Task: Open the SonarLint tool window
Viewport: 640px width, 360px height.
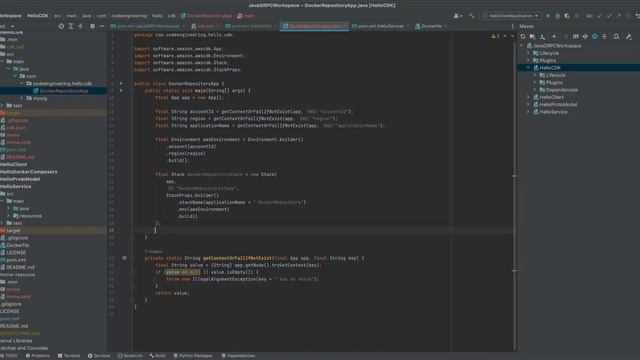Action: coord(130,356)
